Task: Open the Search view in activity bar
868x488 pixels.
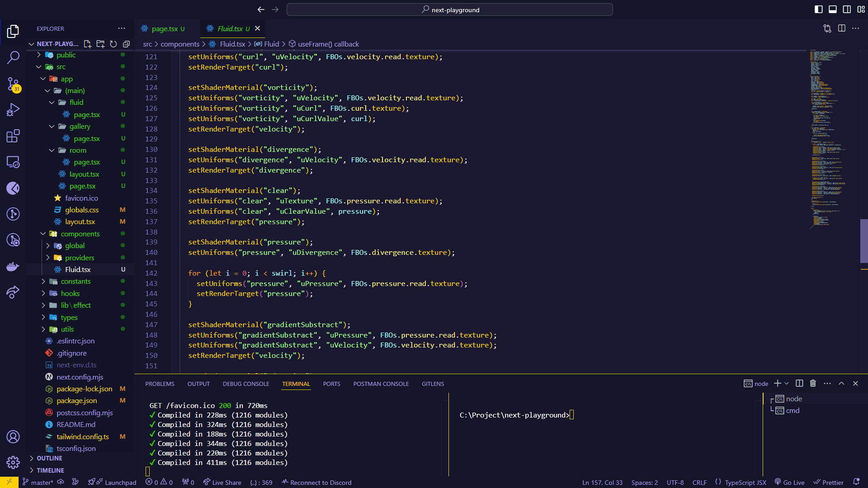Action: [x=13, y=57]
